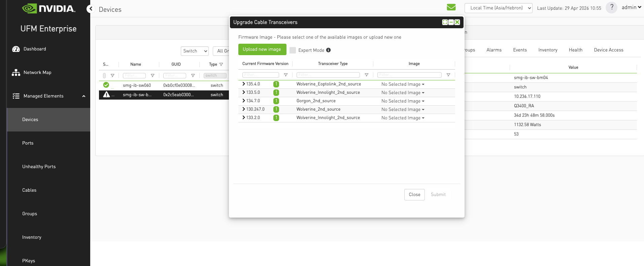Image resolution: width=644 pixels, height=266 pixels.
Task: Click the Upload new image button
Action: pos(262,49)
